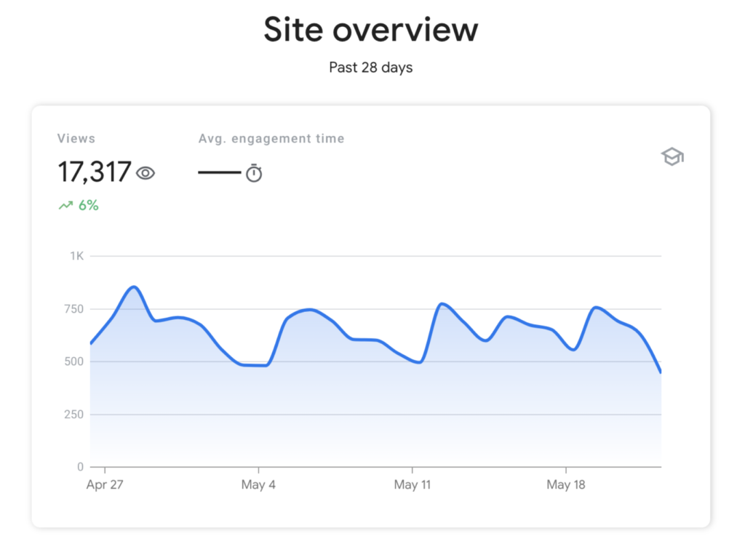The height and width of the screenshot is (560, 745).
Task: Click the 500 label on the vertical axis
Action: 74,361
